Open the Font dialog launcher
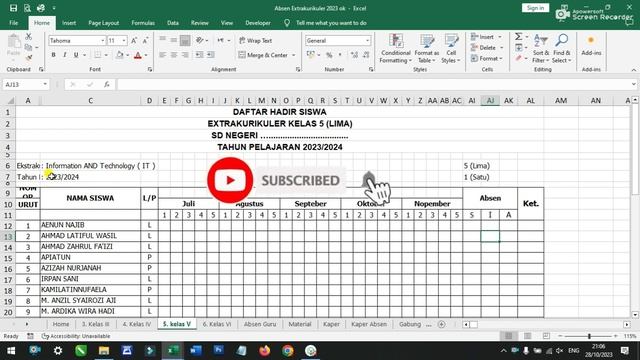Viewport: 640px width, 360px height. (x=150, y=70)
